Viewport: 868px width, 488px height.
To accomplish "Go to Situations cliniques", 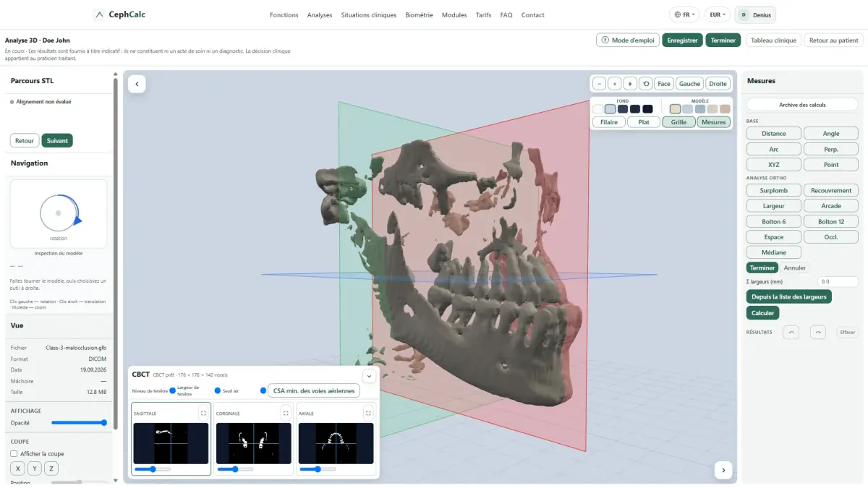I will point(369,15).
